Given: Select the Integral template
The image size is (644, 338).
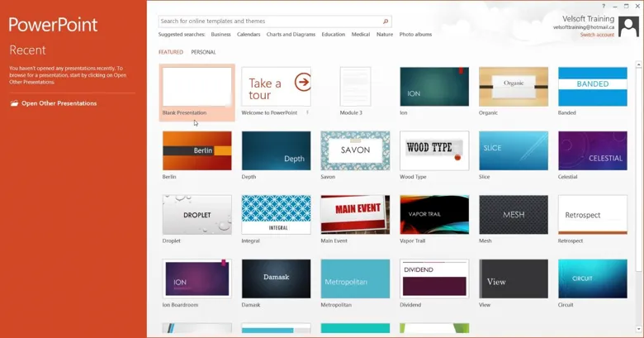Looking at the screenshot, I should coord(276,215).
